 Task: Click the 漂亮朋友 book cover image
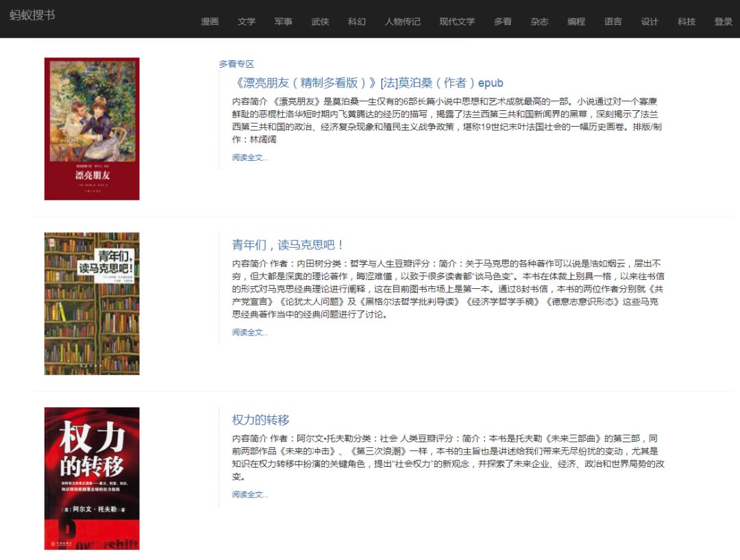92,128
